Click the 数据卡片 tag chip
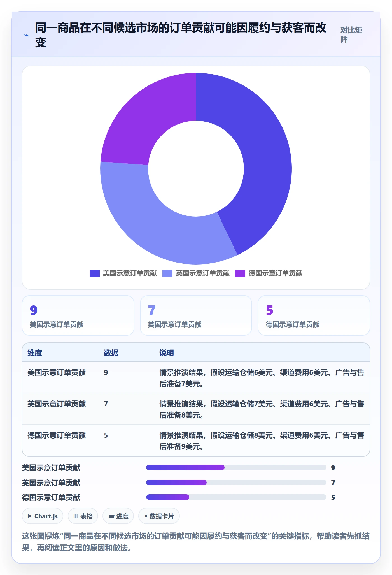 click(x=159, y=516)
